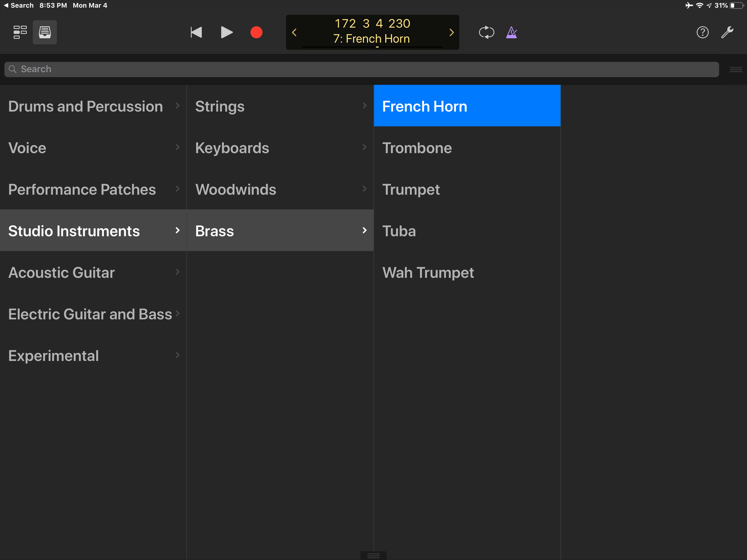This screenshot has height=560, width=747.
Task: Disable the purple metronome
Action: pyautogui.click(x=511, y=33)
